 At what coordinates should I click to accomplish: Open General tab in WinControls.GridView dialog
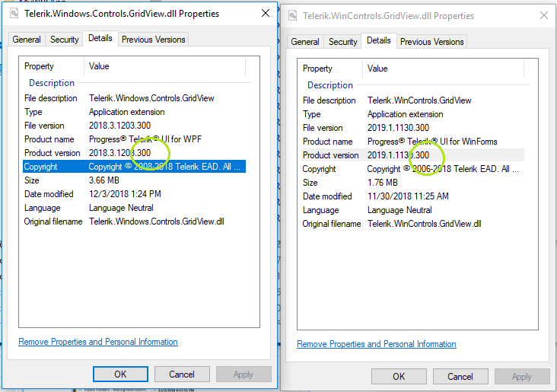pyautogui.click(x=305, y=42)
